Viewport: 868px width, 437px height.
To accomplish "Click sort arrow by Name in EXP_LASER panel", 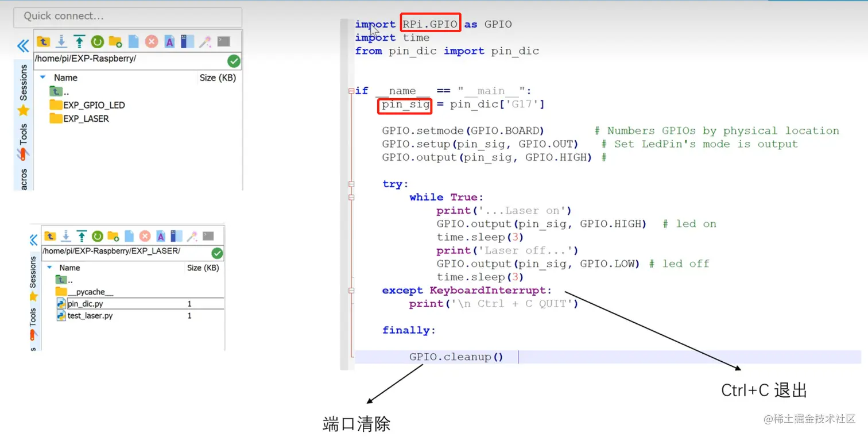I will (x=49, y=268).
